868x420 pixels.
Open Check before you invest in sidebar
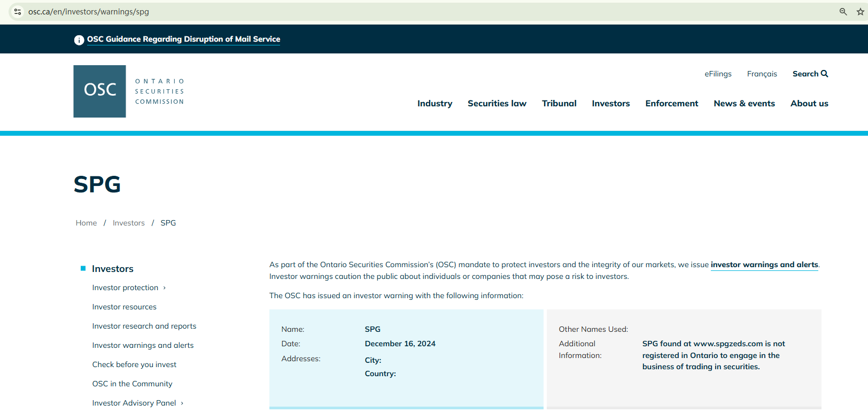(x=134, y=364)
